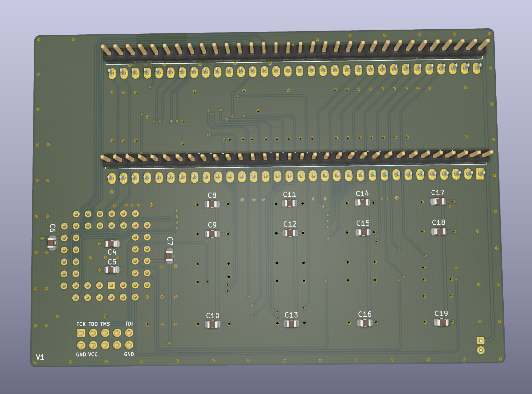
Task: Click the C15 capacitor
Action: coord(363,232)
